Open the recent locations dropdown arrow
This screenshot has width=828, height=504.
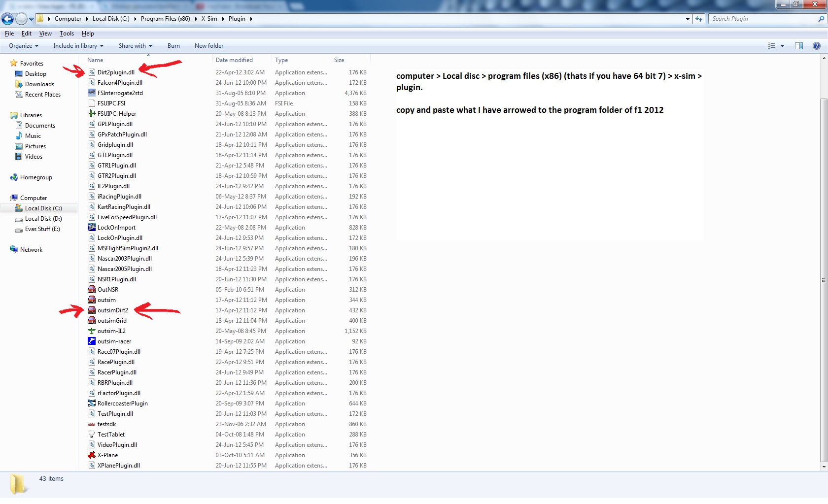[x=31, y=19]
